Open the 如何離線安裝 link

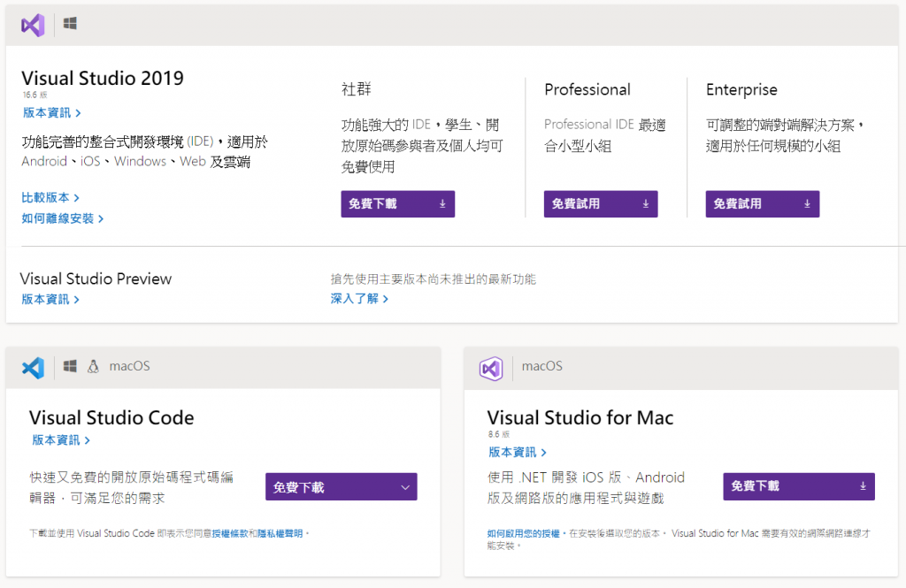pyautogui.click(x=63, y=218)
